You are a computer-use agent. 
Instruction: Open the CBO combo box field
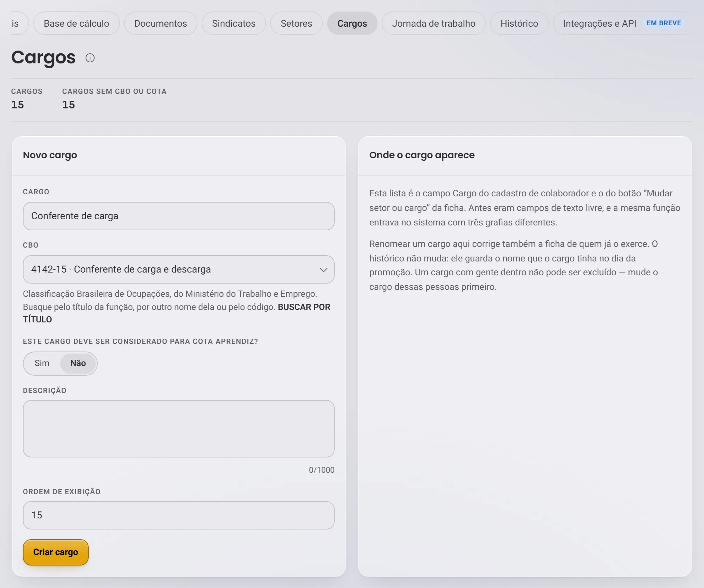(178, 269)
